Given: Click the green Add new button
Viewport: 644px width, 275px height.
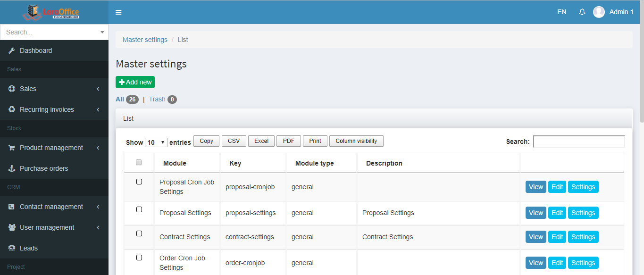Looking at the screenshot, I should coord(135,82).
